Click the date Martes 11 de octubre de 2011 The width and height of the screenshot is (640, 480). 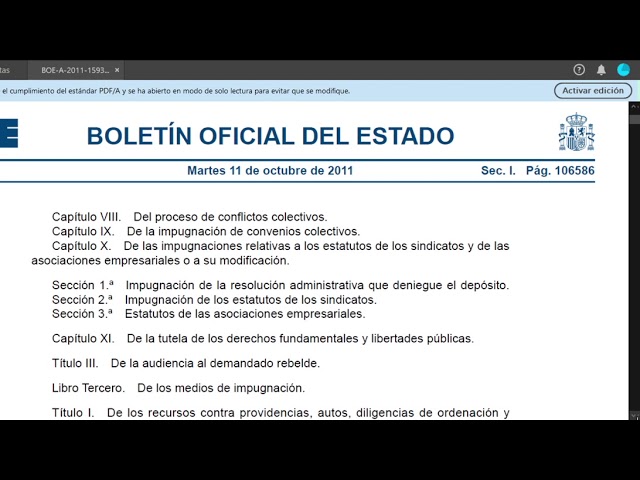click(x=270, y=171)
